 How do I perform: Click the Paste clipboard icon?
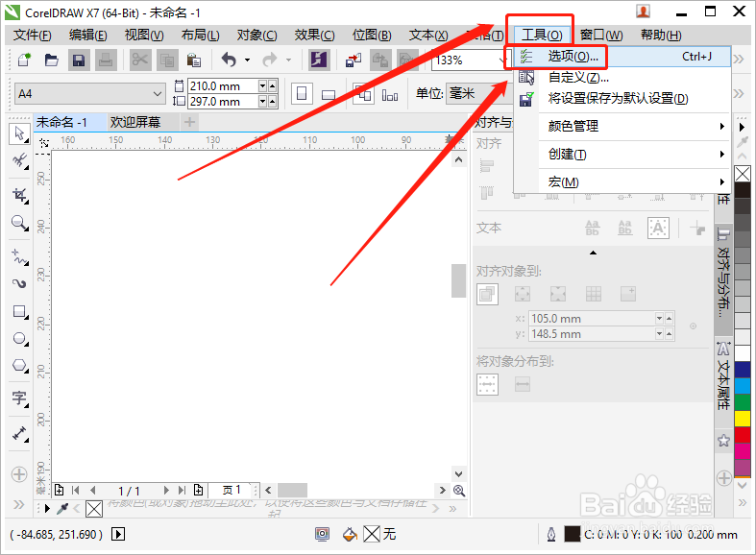click(x=194, y=60)
